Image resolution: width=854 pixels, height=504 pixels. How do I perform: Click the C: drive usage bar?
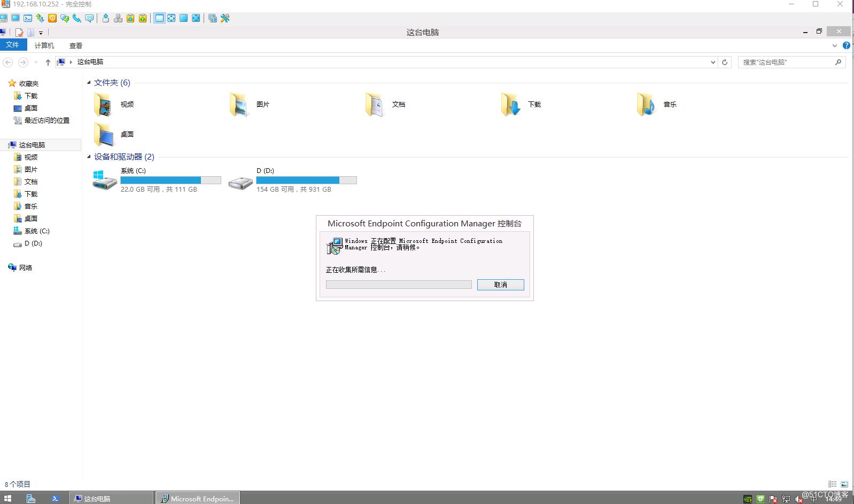tap(171, 180)
